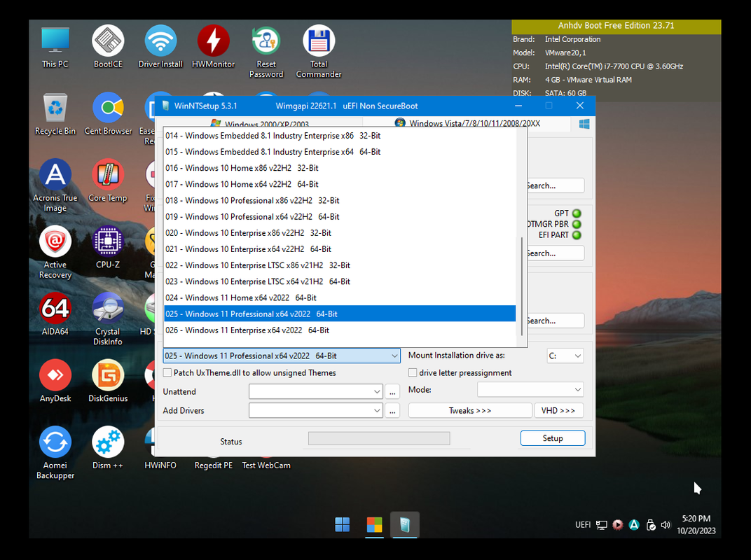The image size is (751, 560).
Task: Open the Tweaks >>> options
Action: point(470,410)
